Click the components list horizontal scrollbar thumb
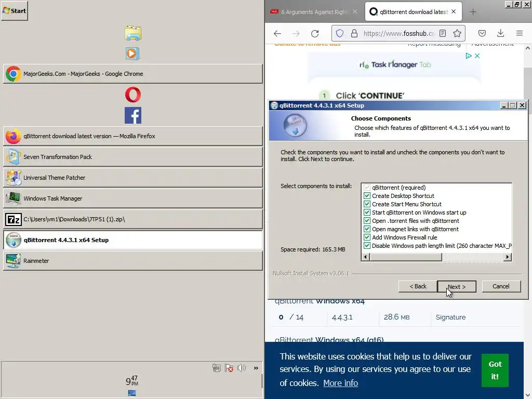The height and width of the screenshot is (399, 532). (405, 257)
